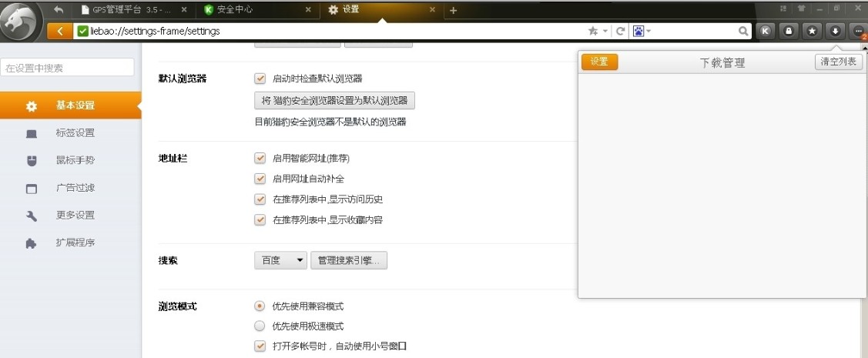Click the K security toolbar icon
The image size is (868, 358).
[765, 31]
